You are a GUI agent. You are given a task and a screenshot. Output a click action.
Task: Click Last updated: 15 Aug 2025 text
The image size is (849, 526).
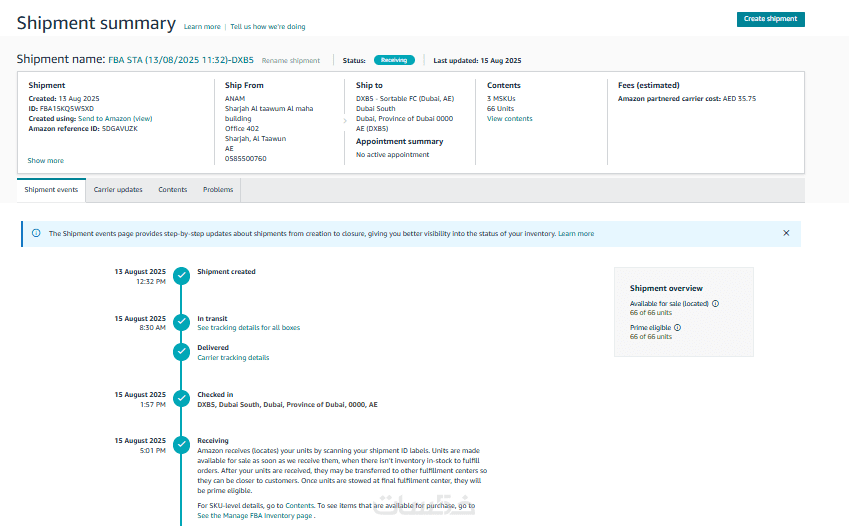click(x=477, y=61)
